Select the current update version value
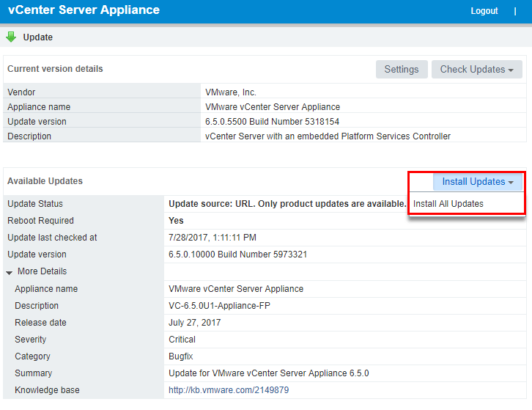The width and height of the screenshot is (532, 410). [272, 122]
